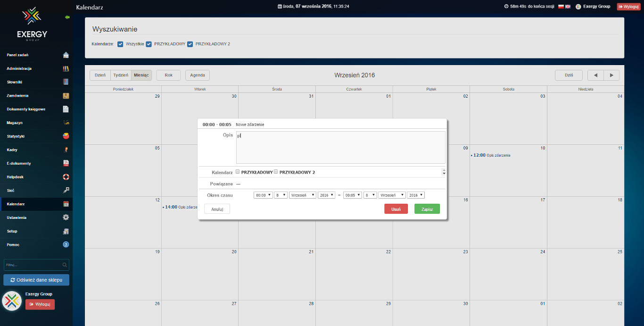Open the Magazyn forklift icon

pos(66,123)
